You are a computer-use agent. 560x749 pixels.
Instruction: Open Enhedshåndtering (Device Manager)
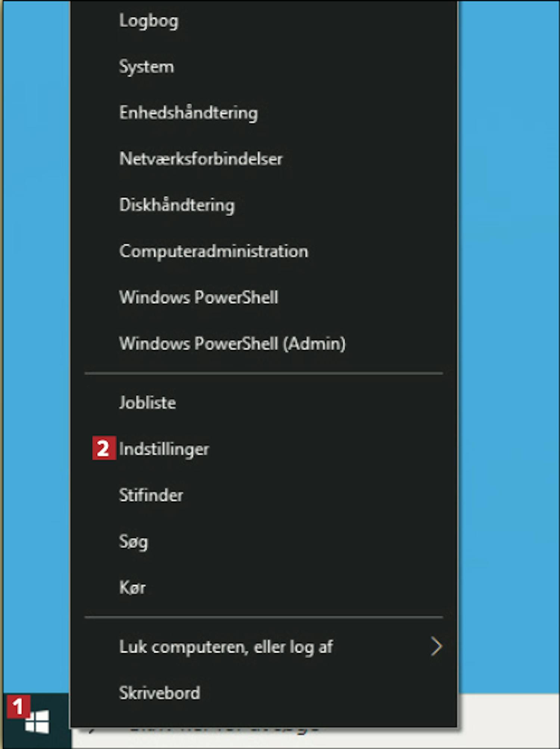(188, 113)
